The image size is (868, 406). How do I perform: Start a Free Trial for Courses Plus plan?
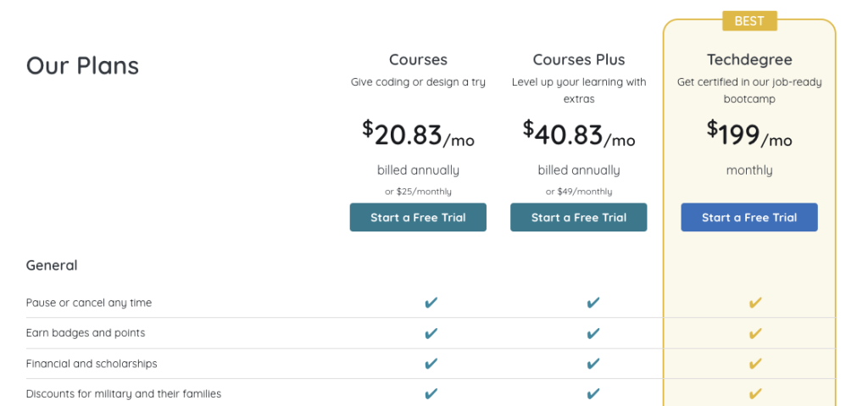pyautogui.click(x=578, y=217)
